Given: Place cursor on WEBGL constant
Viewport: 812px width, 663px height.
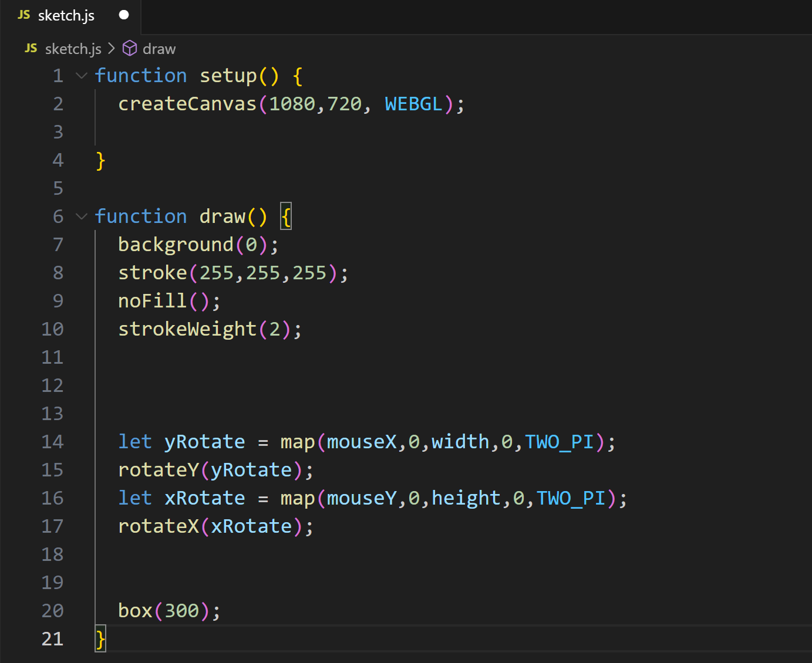Looking at the screenshot, I should pyautogui.click(x=413, y=104).
